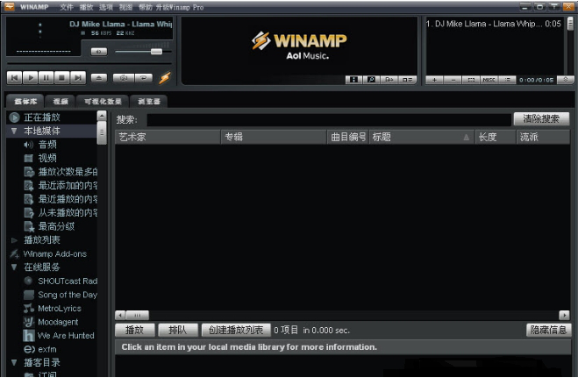
Task: Click the playlist MISC button
Action: click(489, 80)
